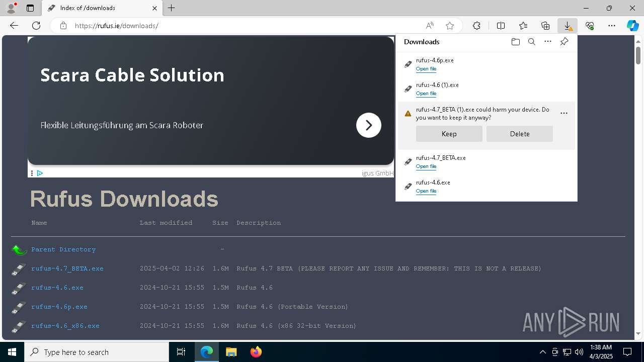644x362 pixels.
Task: Click the green Parent Directory arrow icon
Action: click(x=19, y=249)
